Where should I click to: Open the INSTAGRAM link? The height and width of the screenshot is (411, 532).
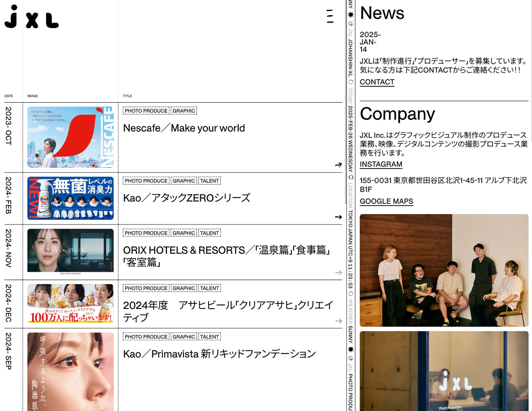pyautogui.click(x=381, y=164)
